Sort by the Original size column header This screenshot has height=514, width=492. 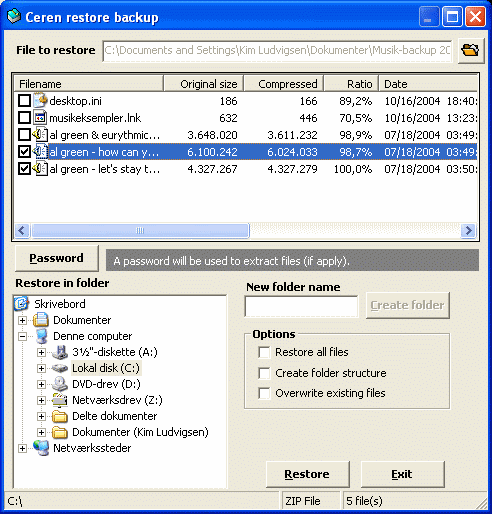click(x=203, y=84)
